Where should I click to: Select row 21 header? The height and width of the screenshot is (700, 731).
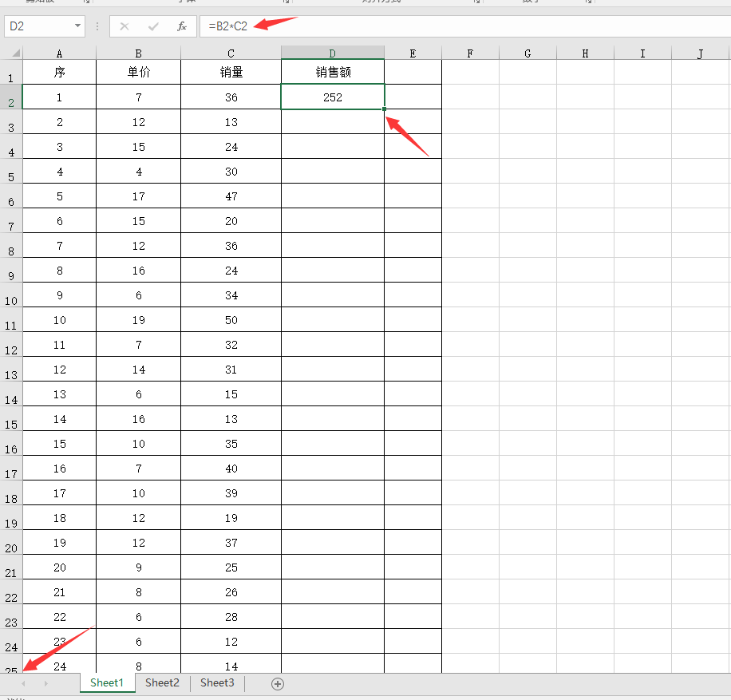(10, 567)
